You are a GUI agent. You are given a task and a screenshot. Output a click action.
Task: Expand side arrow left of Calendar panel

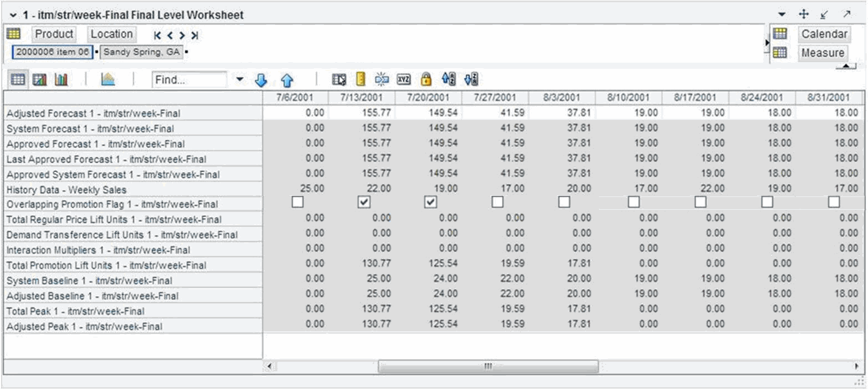(768, 42)
